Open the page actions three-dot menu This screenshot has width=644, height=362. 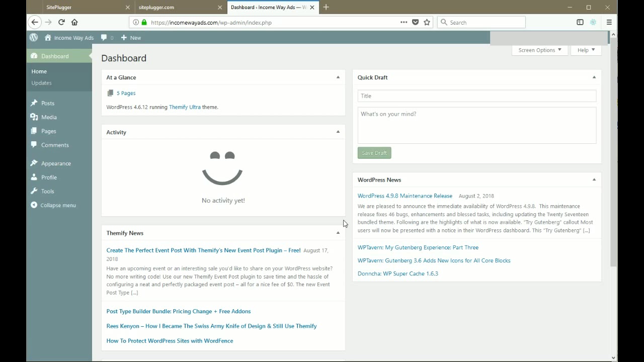pos(404,22)
